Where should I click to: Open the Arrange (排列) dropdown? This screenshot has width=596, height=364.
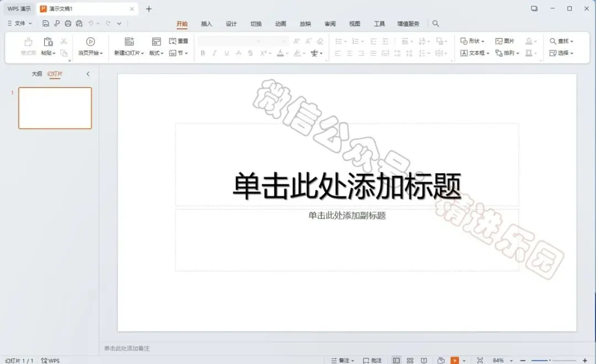(x=508, y=53)
